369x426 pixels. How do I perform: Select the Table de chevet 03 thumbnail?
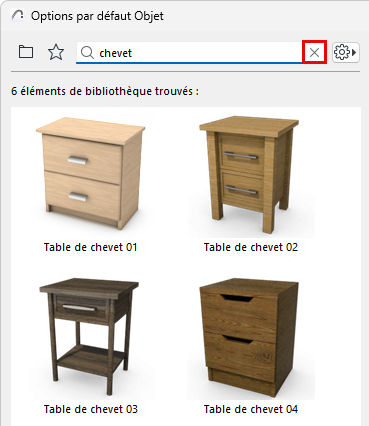point(89,336)
